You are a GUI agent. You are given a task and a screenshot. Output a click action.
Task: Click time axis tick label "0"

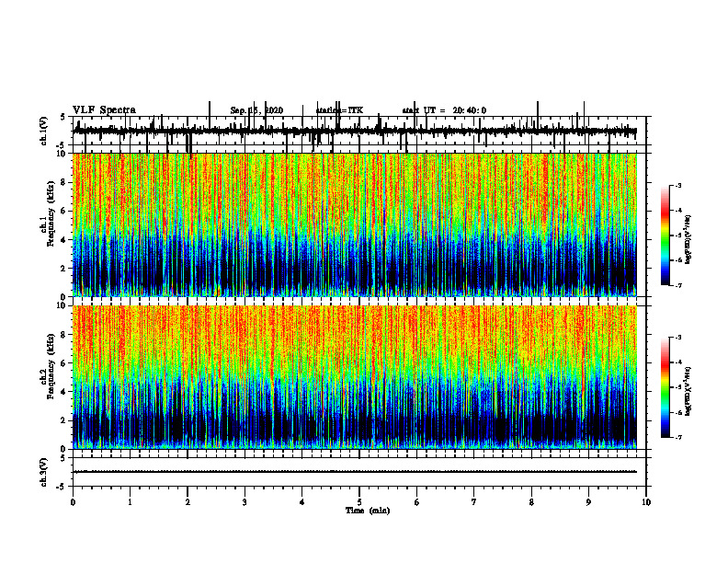73,502
